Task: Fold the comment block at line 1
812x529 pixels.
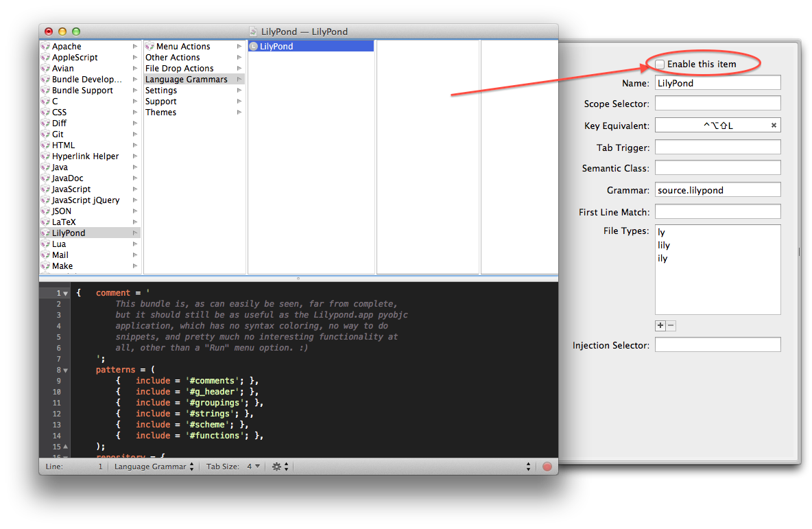Action: 65,294
